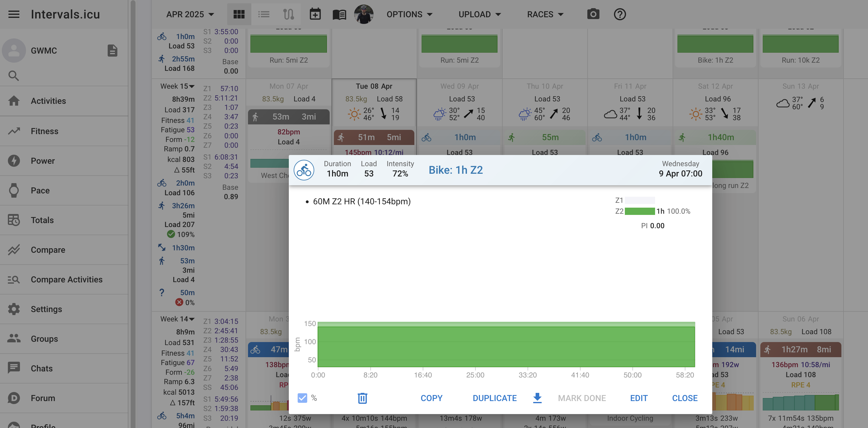The image size is (868, 428).
Task: Click the bike icon in workout dialog header
Action: click(x=304, y=170)
